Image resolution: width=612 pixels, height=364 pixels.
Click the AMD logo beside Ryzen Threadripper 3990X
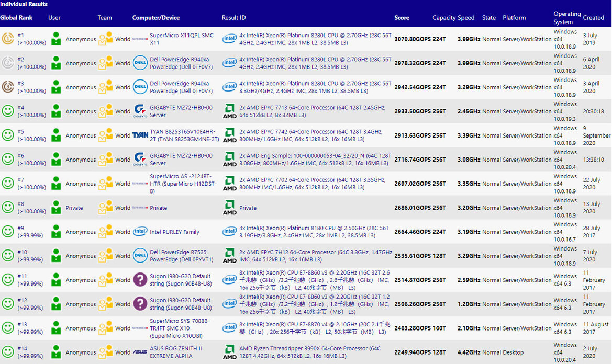pyautogui.click(x=229, y=352)
